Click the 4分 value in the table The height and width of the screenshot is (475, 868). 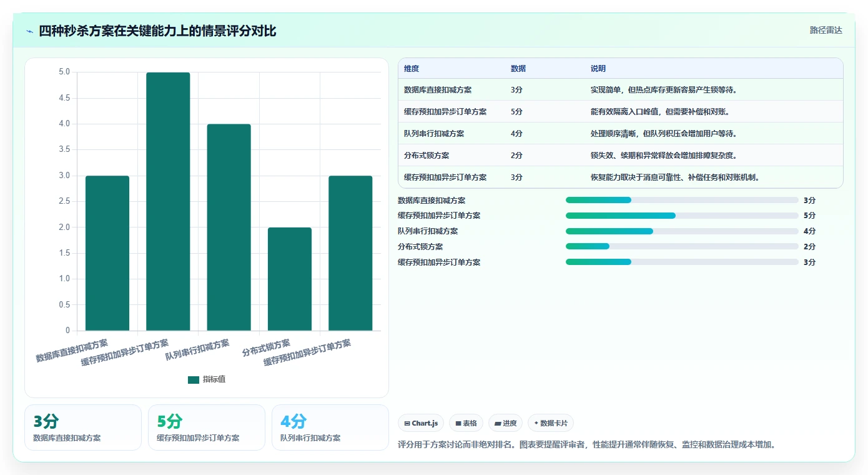click(516, 134)
